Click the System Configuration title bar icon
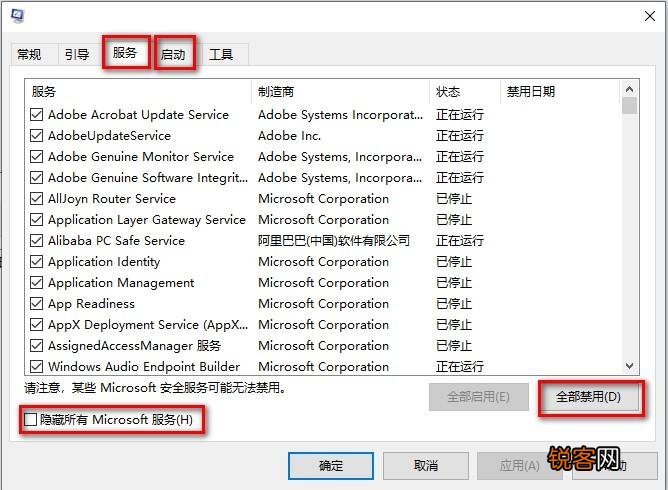668x490 pixels. (17, 16)
